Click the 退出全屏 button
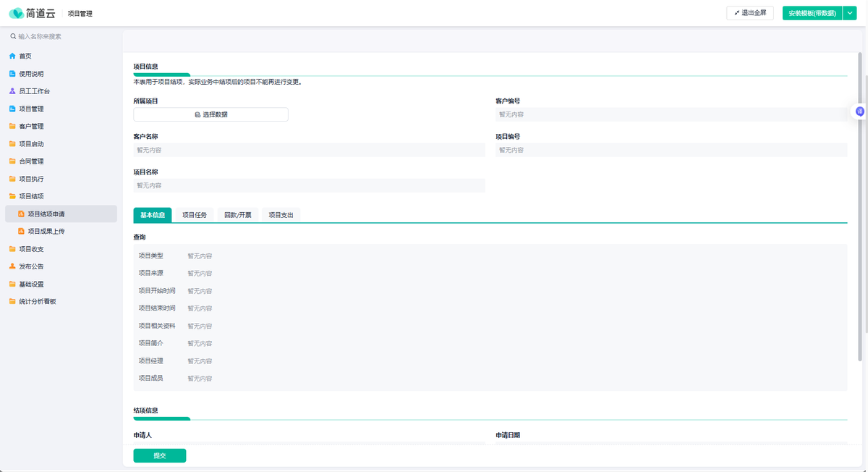Image resolution: width=868 pixels, height=472 pixels. [750, 13]
